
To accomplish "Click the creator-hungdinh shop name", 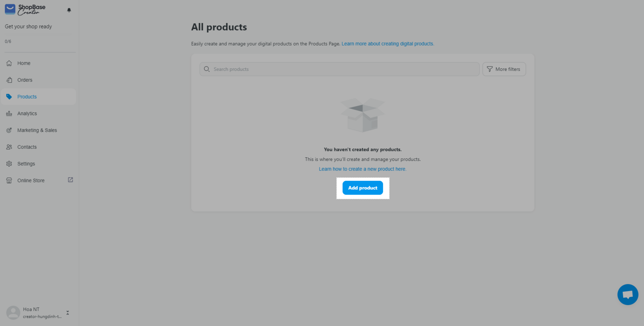I will click(x=42, y=317).
